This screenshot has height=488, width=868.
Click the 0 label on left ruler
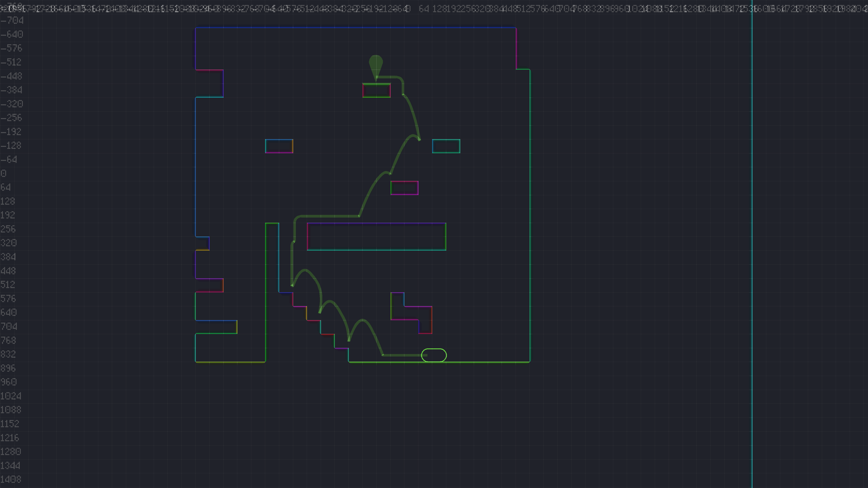pos(3,174)
